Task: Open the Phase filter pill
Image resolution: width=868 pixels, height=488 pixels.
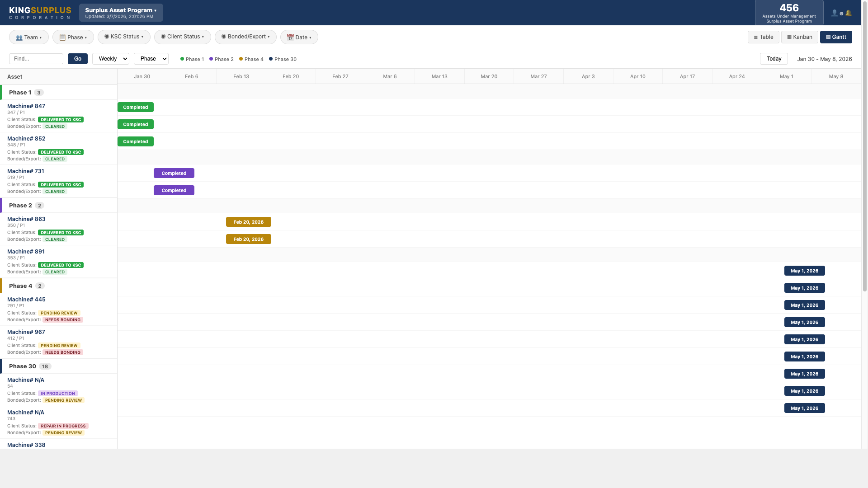Action: click(x=73, y=37)
